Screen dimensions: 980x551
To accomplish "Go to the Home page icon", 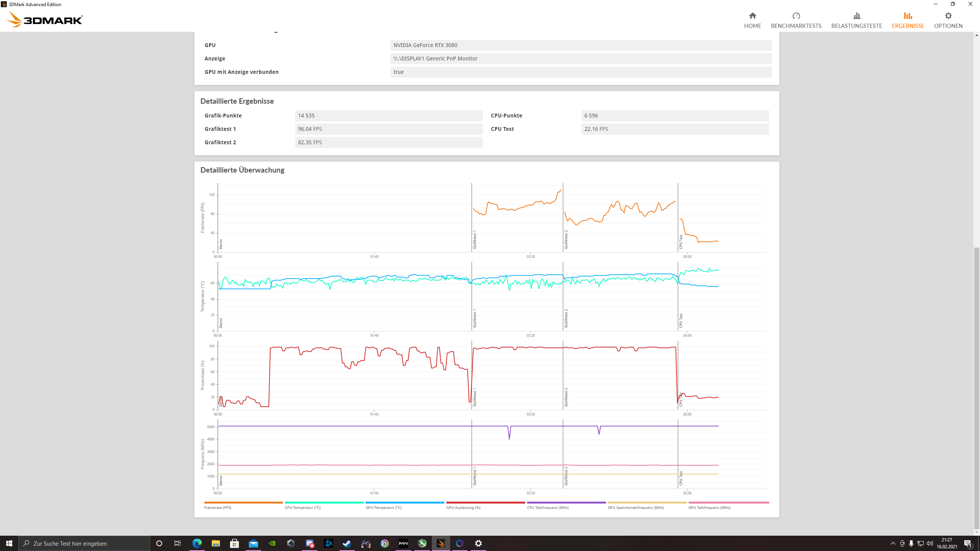I will 752,16.
